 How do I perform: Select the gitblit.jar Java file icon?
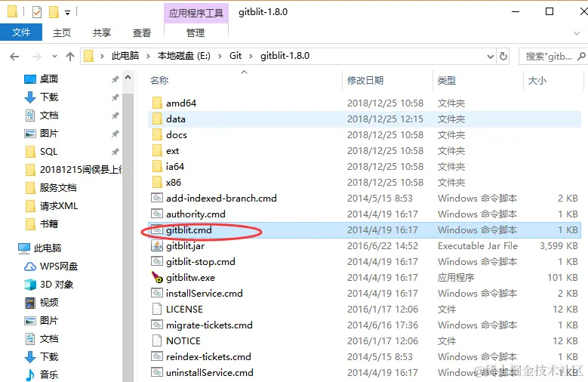pos(157,245)
